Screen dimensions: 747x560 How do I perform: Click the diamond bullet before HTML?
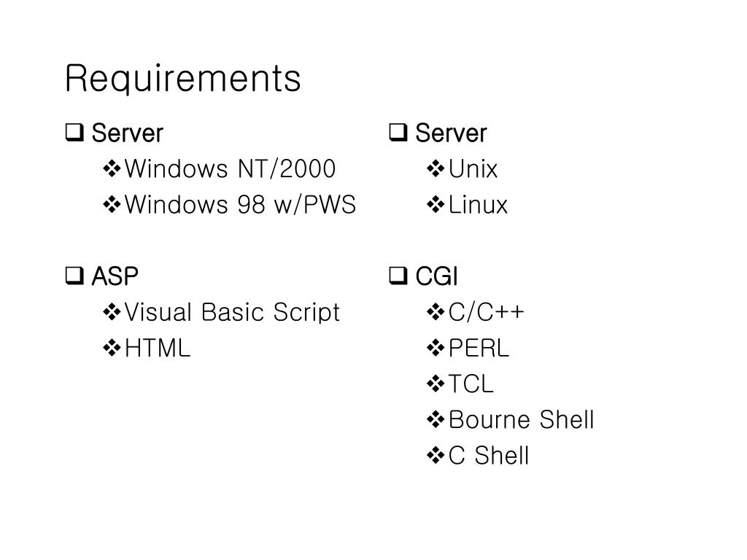pos(112,348)
